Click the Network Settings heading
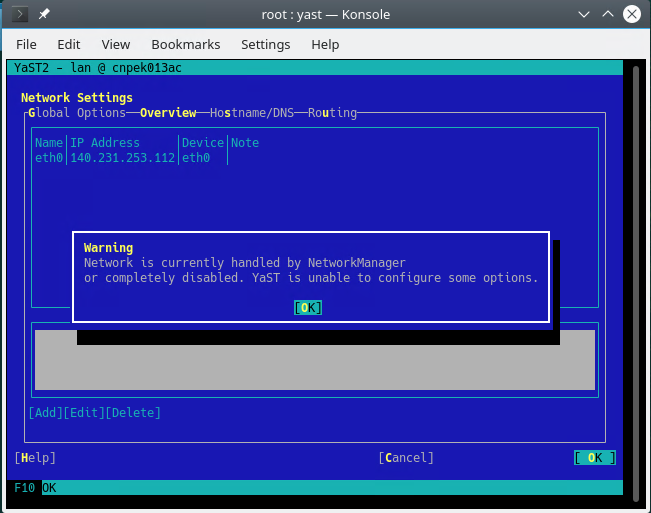 pos(77,98)
